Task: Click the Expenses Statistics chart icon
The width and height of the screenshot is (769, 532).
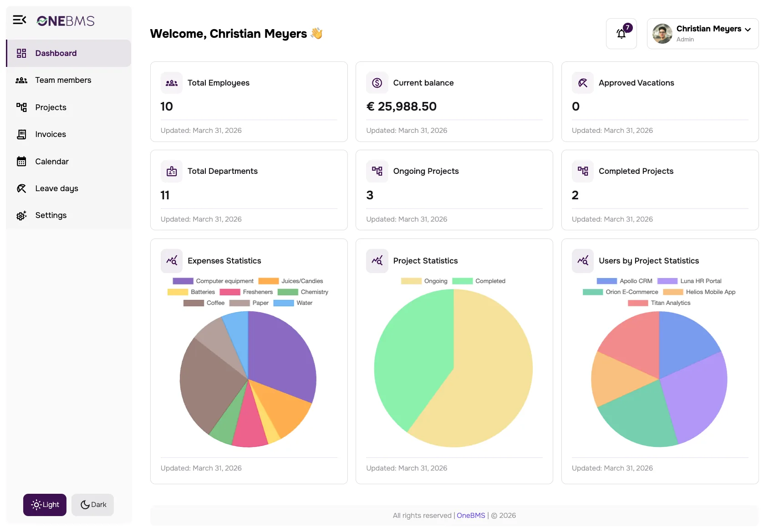Action: [x=172, y=260]
